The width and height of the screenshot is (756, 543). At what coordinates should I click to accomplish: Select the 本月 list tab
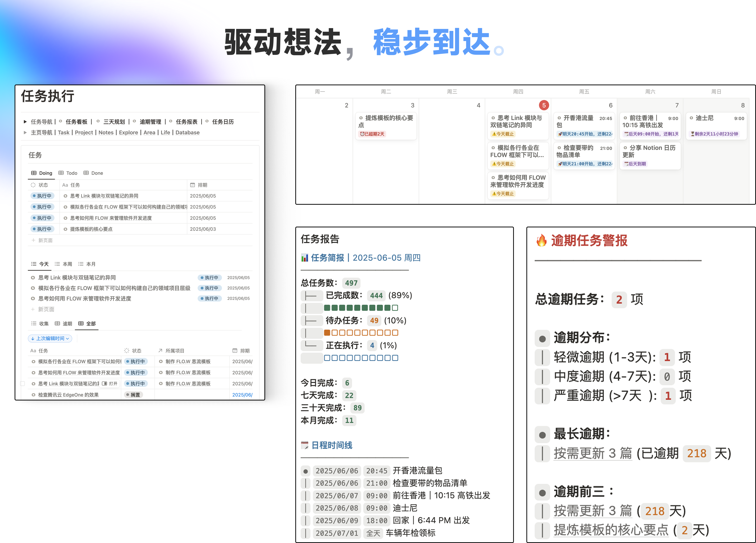pos(87,264)
